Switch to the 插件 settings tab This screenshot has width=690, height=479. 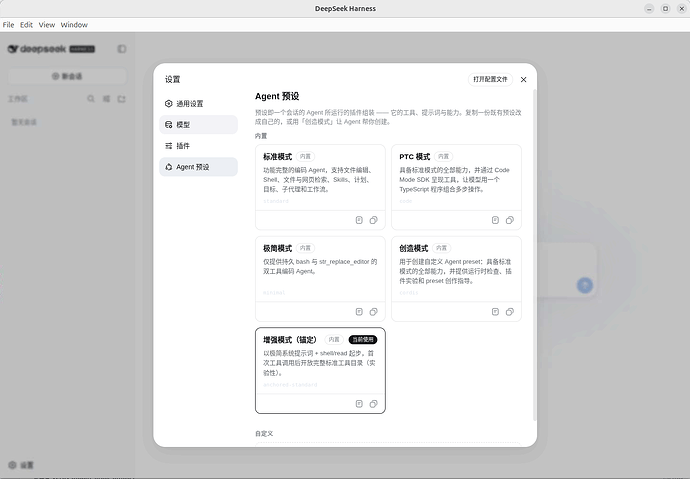pos(198,146)
